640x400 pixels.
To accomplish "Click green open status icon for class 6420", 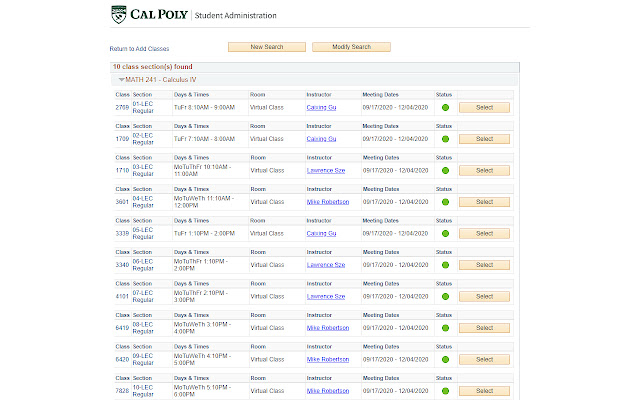I will [445, 360].
